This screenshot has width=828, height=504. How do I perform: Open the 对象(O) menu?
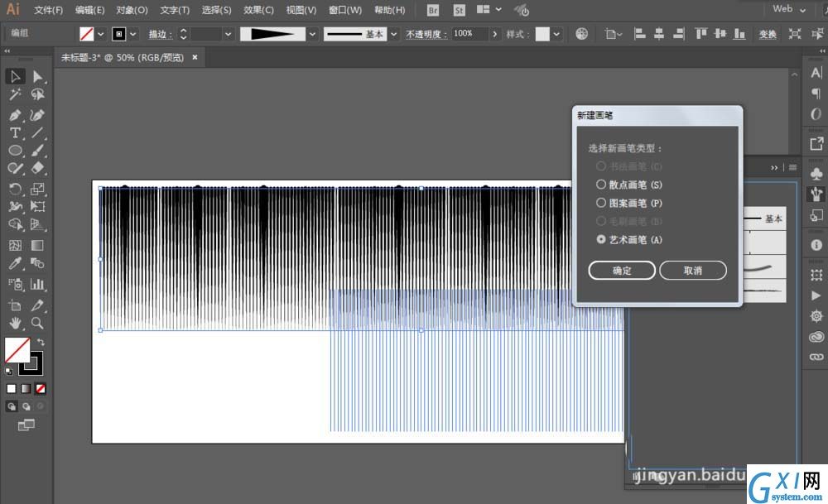(x=132, y=10)
